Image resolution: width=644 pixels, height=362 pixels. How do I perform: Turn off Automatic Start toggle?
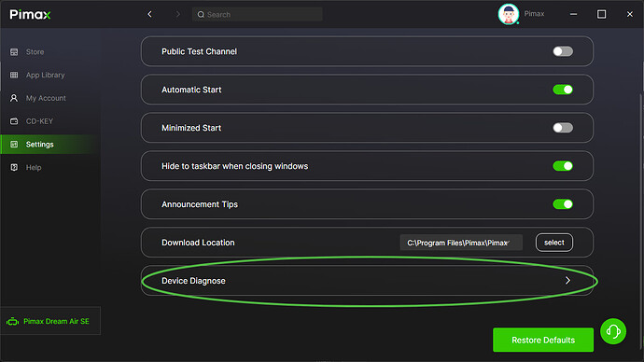[563, 90]
